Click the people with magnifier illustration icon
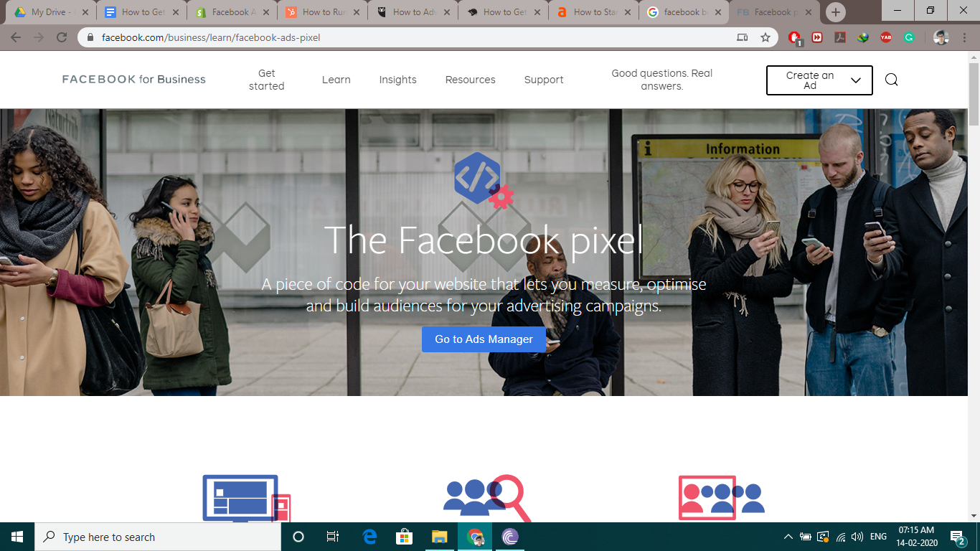 click(x=487, y=498)
